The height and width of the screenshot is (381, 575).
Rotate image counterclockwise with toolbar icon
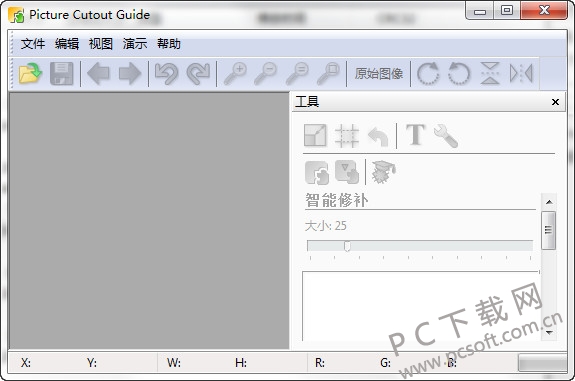point(459,73)
